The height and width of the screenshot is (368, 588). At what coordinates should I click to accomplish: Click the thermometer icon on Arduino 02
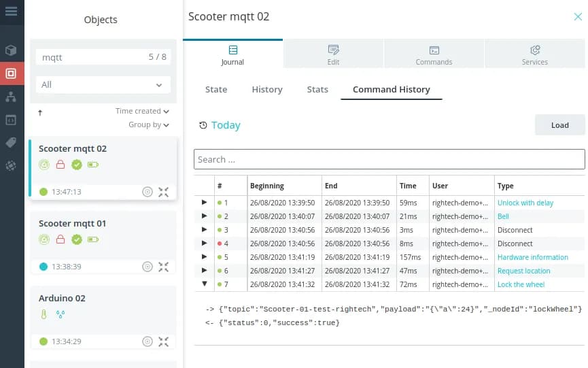click(x=44, y=314)
